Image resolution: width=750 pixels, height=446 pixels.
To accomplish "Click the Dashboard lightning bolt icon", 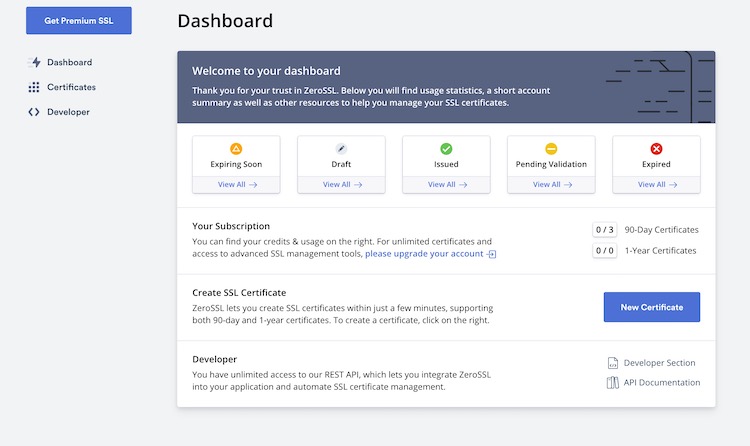I will (34, 62).
